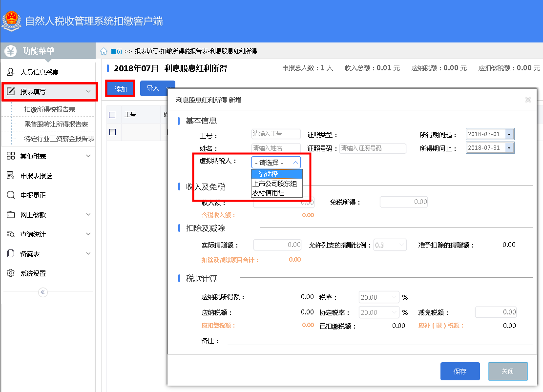Open 扣缴所得税报告表 submenu item
The height and width of the screenshot is (392, 543).
[x=50, y=110]
